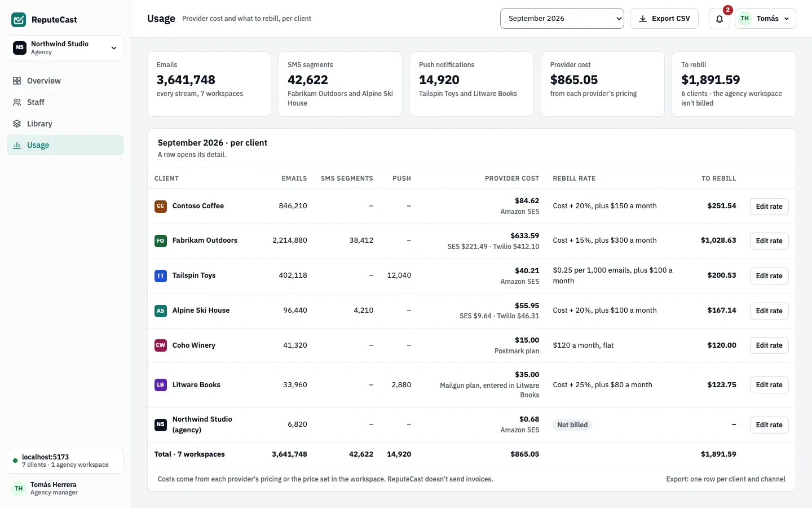This screenshot has height=508, width=812.
Task: Go to Overview page
Action: 65,81
